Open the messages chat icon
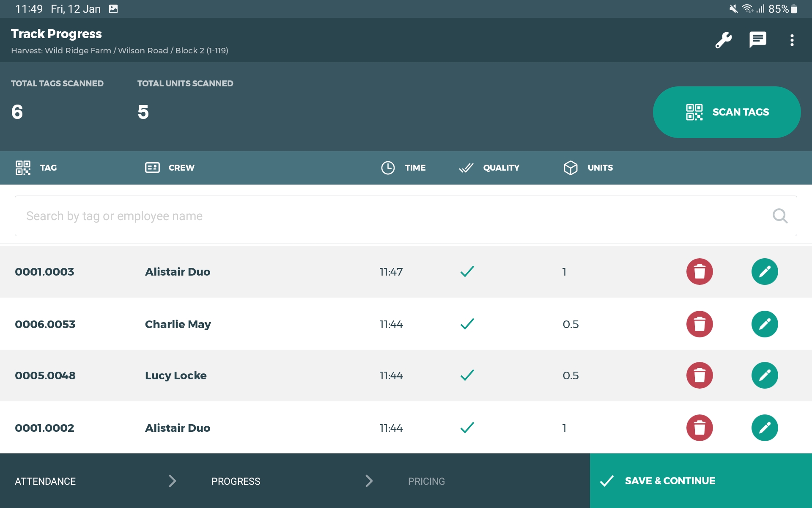This screenshot has width=812, height=508. (x=757, y=40)
